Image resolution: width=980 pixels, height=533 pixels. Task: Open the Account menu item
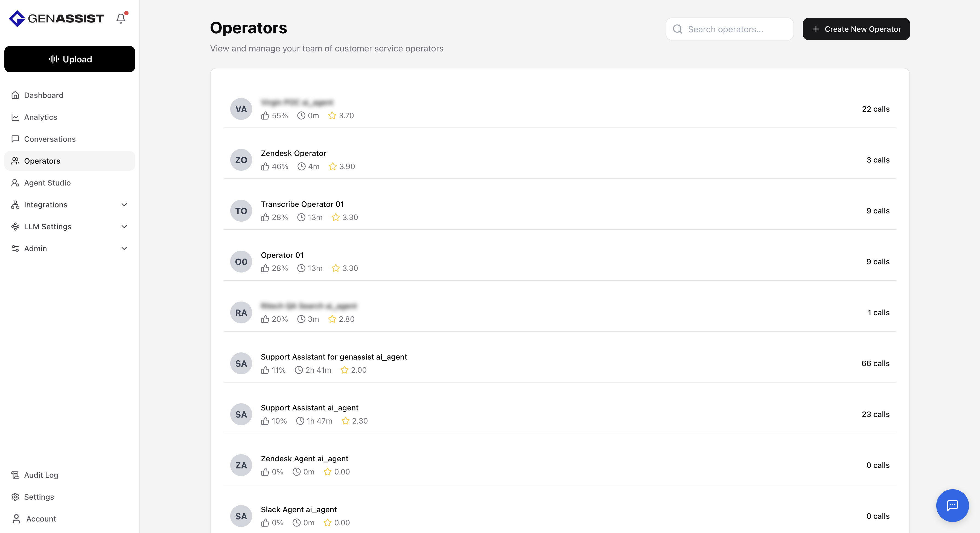41,518
